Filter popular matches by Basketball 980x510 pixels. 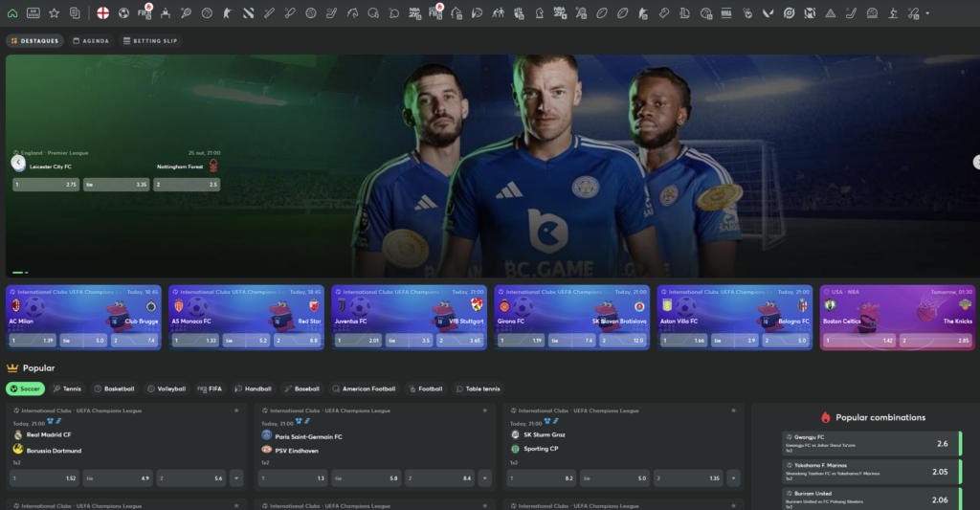[x=115, y=388]
